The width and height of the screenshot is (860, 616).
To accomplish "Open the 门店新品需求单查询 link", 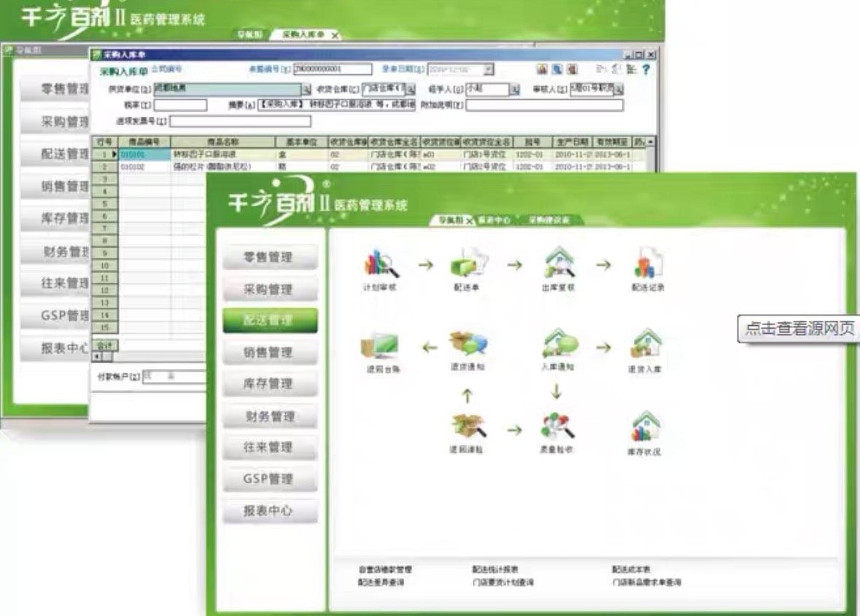I will pyautogui.click(x=646, y=582).
